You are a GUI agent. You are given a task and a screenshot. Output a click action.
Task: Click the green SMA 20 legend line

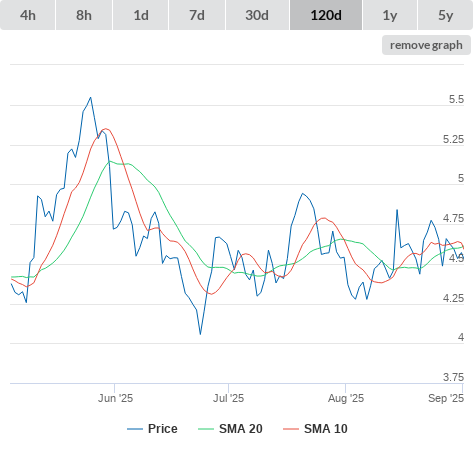[206, 429]
